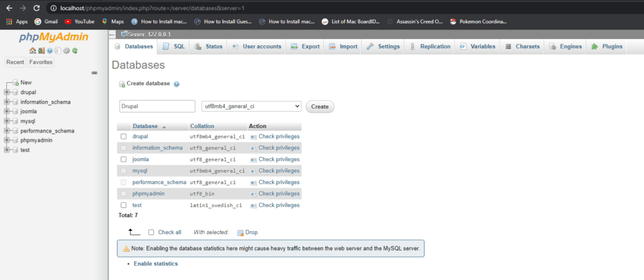Enable the Check all checkbox
Viewport: 644px width, 280px height.
point(151,232)
